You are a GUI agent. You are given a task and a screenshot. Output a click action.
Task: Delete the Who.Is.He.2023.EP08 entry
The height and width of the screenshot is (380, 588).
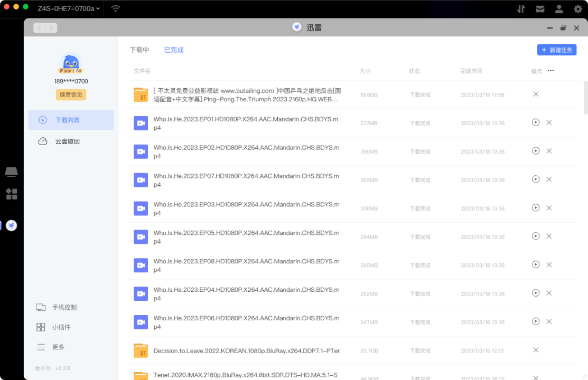pos(549,265)
